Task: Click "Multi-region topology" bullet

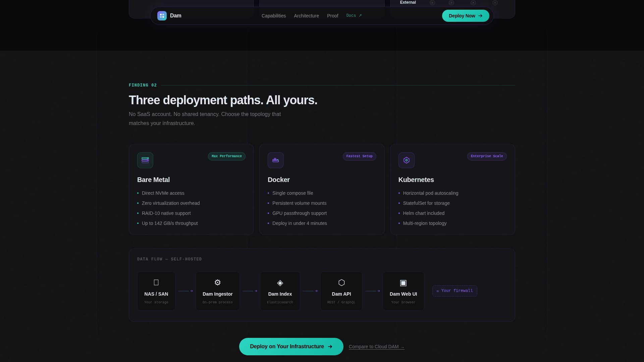Action: click(425, 223)
